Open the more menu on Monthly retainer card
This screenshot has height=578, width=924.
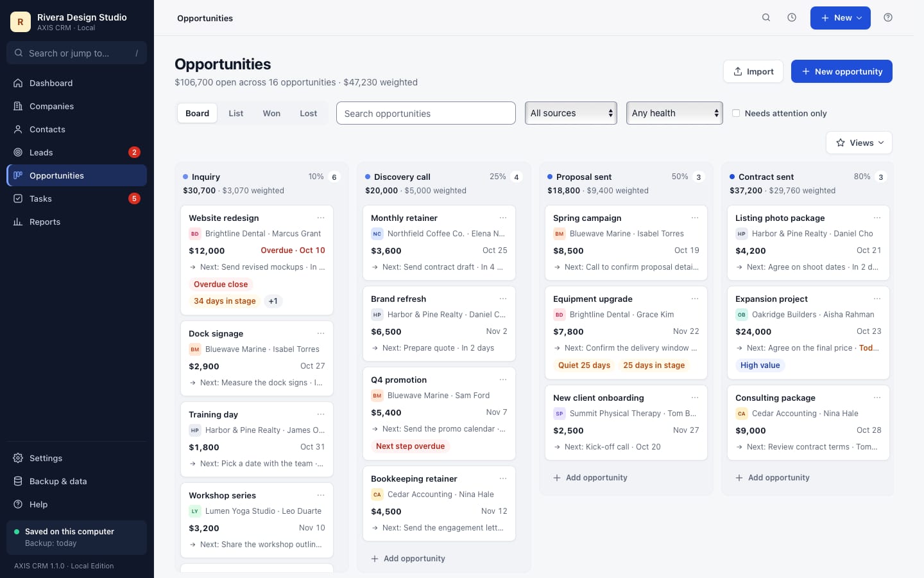[x=503, y=218]
